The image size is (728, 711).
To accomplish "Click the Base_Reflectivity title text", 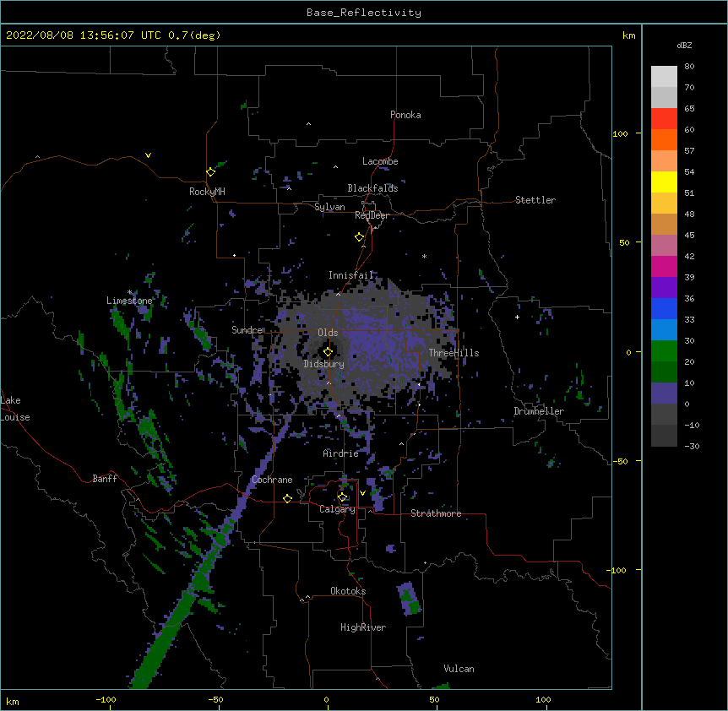I will [364, 13].
